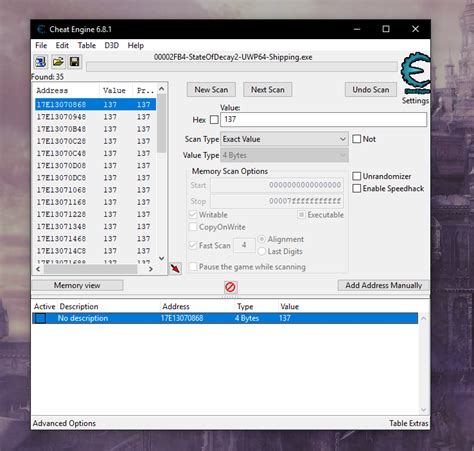
Task: Click the scan Value input field
Action: tap(323, 120)
